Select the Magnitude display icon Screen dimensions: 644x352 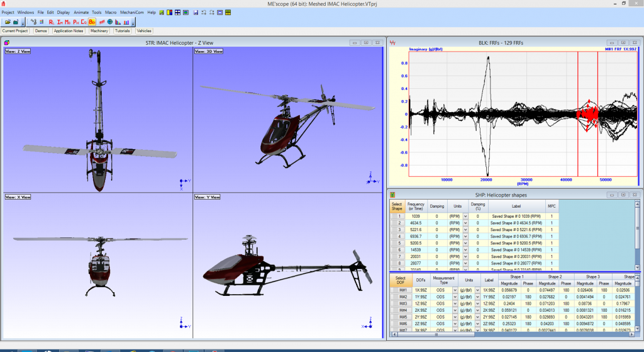click(x=67, y=22)
